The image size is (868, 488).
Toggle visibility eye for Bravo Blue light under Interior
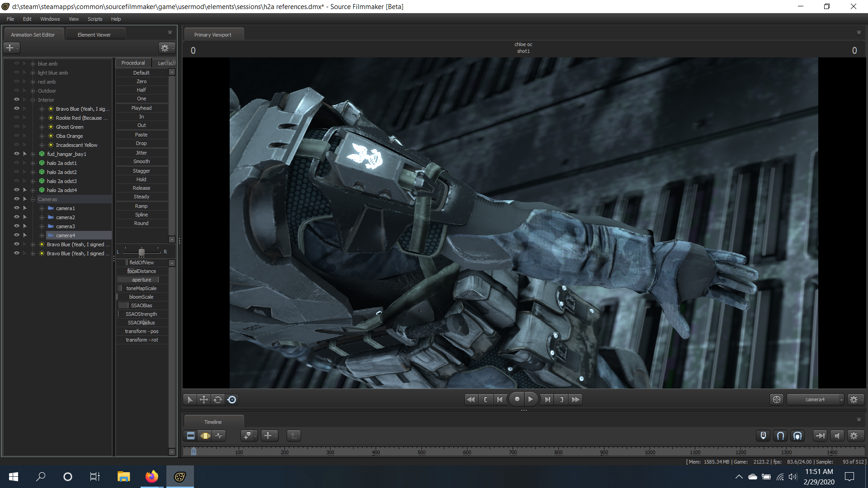pyautogui.click(x=17, y=108)
